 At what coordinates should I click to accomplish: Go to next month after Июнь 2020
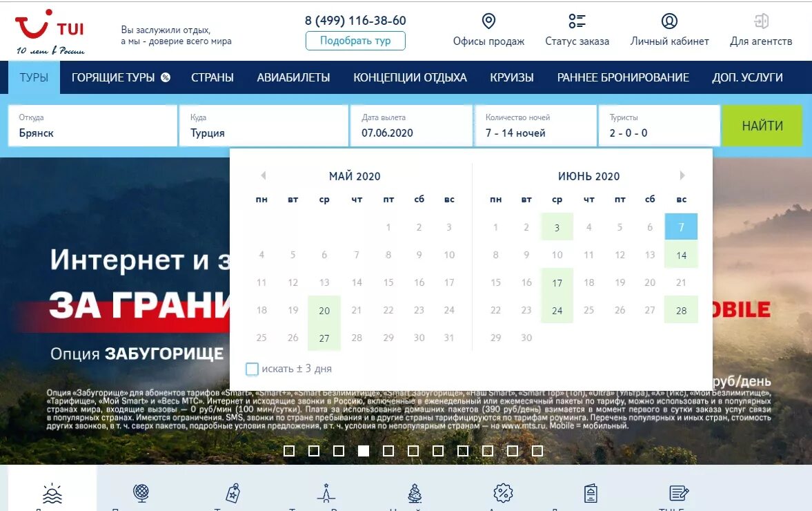tap(682, 175)
